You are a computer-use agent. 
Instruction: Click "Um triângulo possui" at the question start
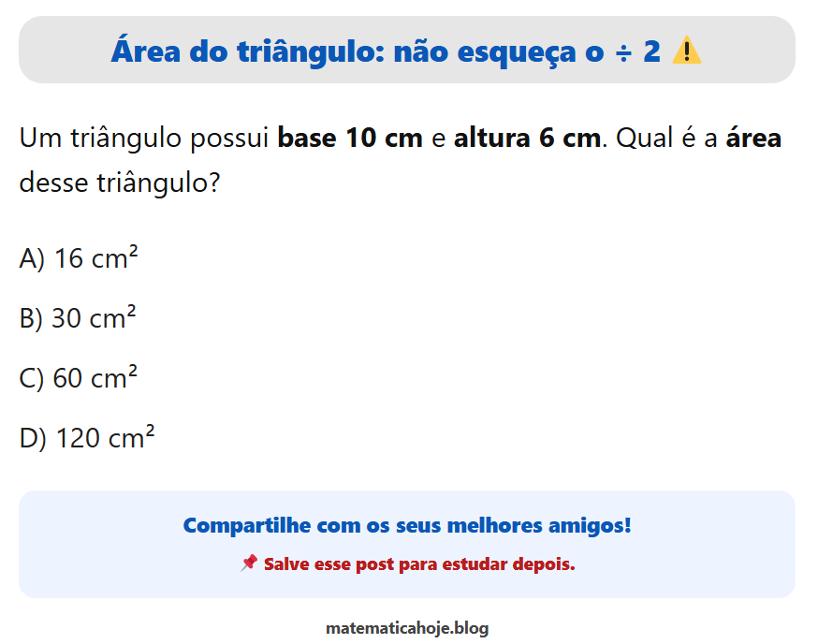145,139
